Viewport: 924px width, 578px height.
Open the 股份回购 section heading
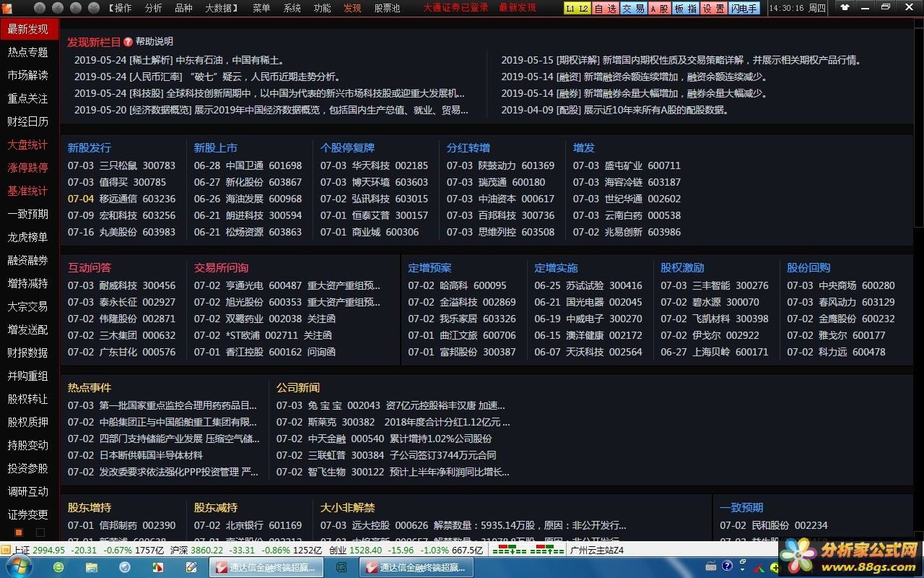coord(808,267)
